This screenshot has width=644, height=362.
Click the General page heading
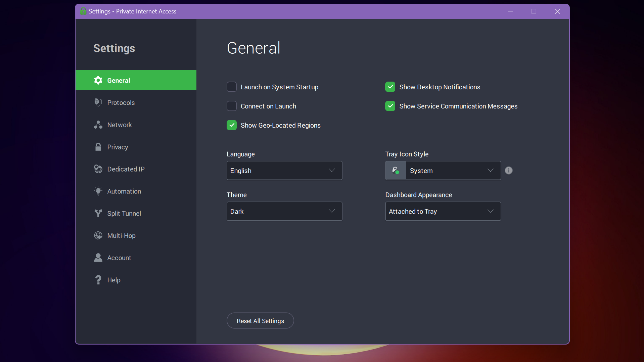254,48
